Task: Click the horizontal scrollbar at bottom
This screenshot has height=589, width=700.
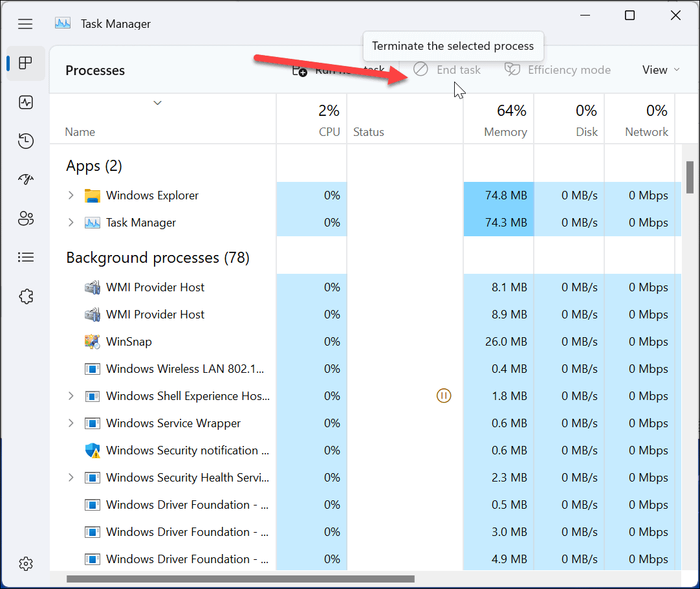Action: (x=239, y=579)
